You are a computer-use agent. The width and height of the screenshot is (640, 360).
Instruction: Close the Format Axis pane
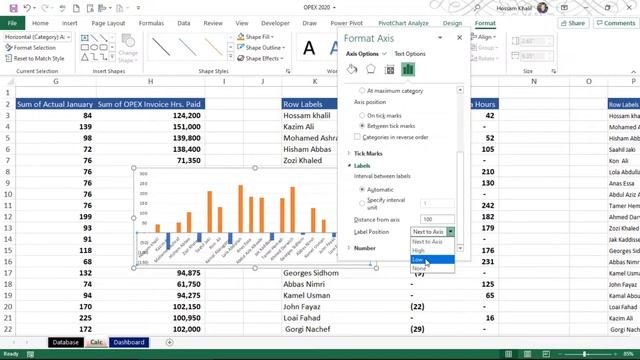click(460, 38)
